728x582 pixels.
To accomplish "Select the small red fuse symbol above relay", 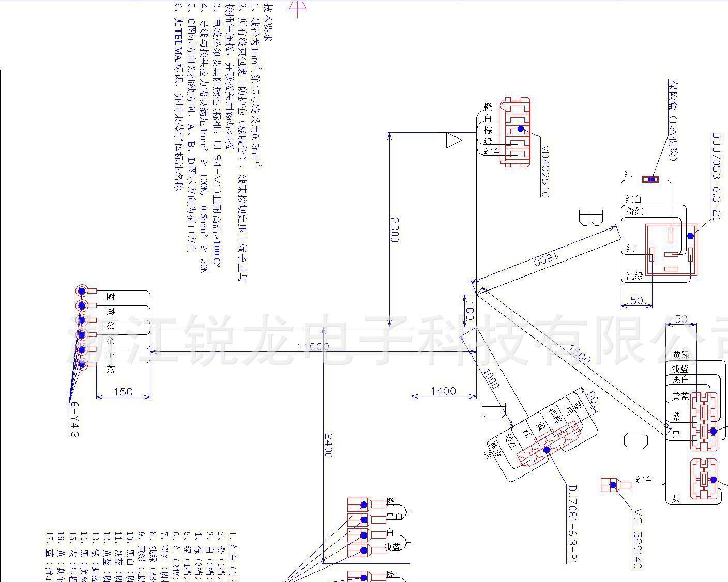I will 650,179.
